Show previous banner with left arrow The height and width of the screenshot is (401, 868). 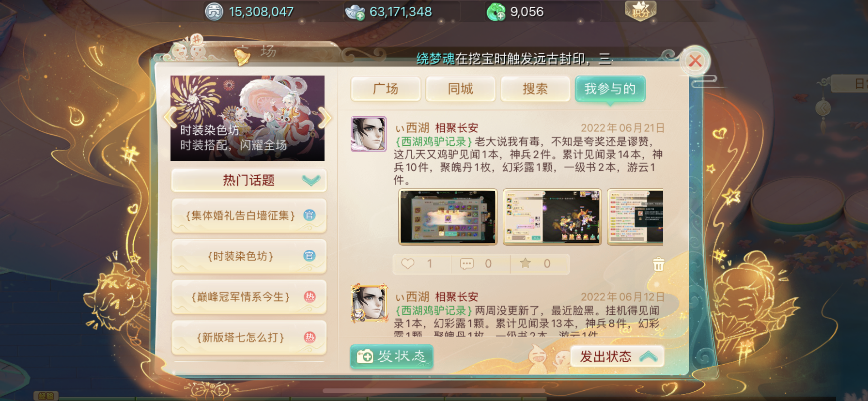pyautogui.click(x=170, y=117)
